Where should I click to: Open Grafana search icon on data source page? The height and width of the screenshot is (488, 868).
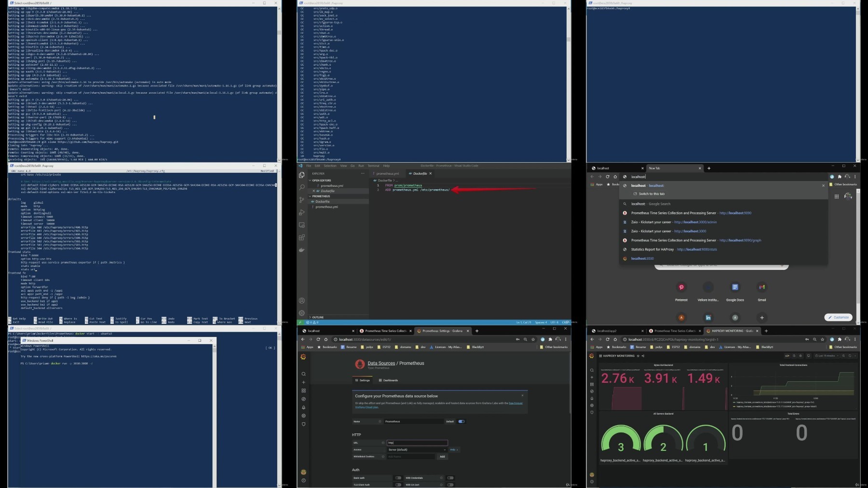(303, 374)
